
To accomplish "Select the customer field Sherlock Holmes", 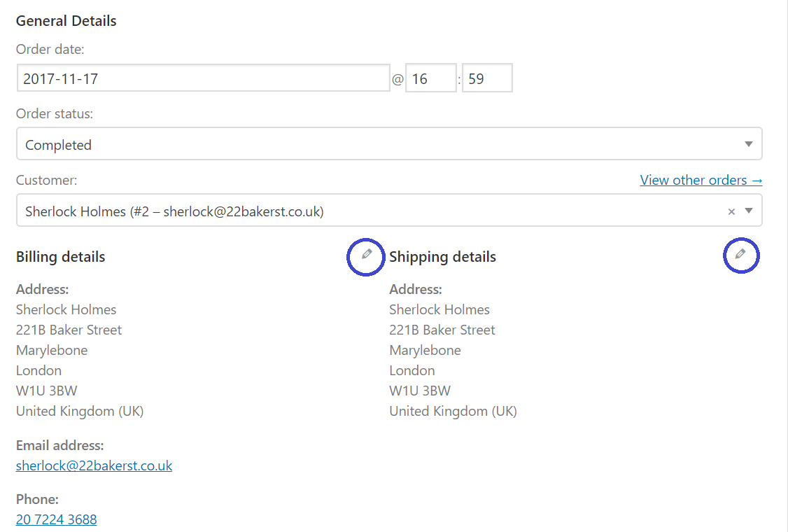I will pos(390,211).
